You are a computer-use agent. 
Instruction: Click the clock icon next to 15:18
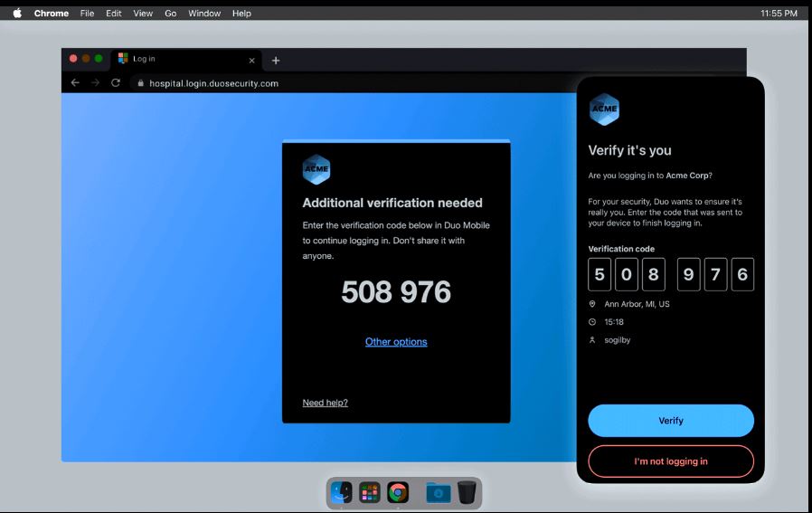pyautogui.click(x=592, y=322)
